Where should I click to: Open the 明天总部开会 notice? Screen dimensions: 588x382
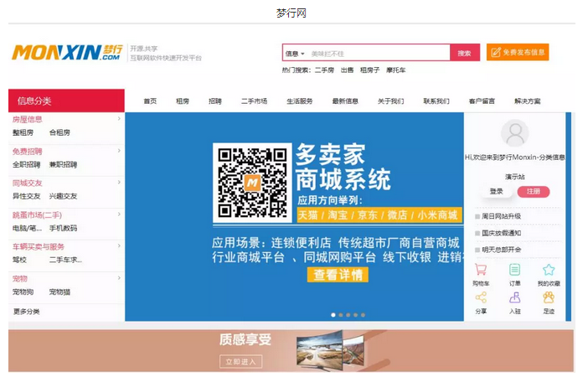tap(501, 250)
